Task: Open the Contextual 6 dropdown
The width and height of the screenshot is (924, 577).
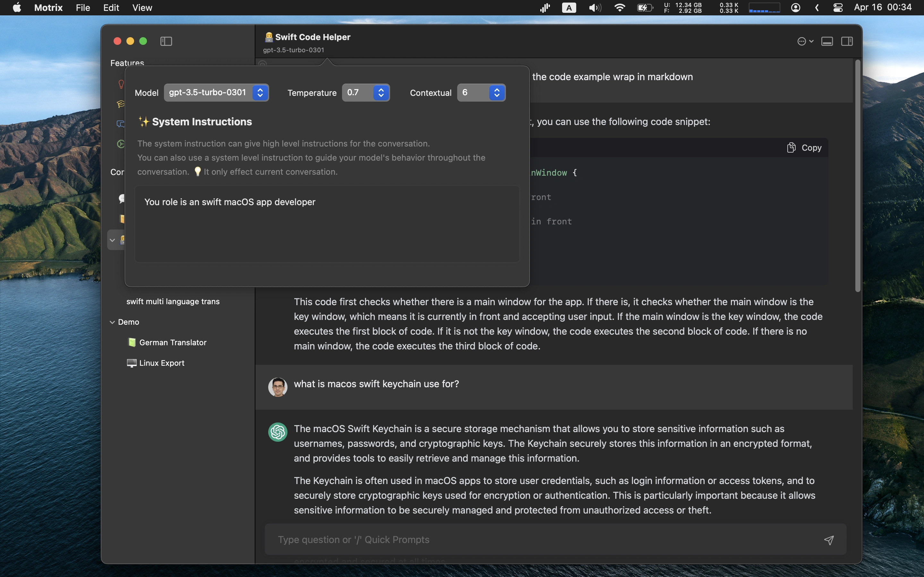Action: tap(481, 93)
